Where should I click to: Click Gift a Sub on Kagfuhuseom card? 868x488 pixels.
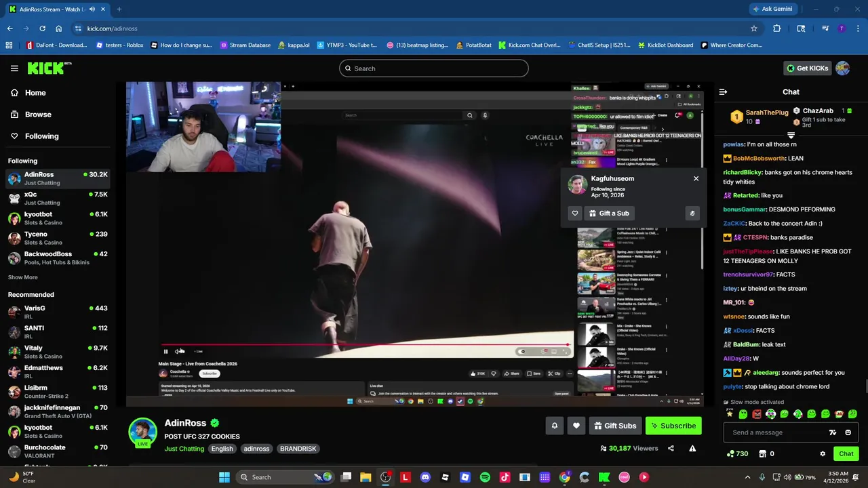pyautogui.click(x=609, y=213)
